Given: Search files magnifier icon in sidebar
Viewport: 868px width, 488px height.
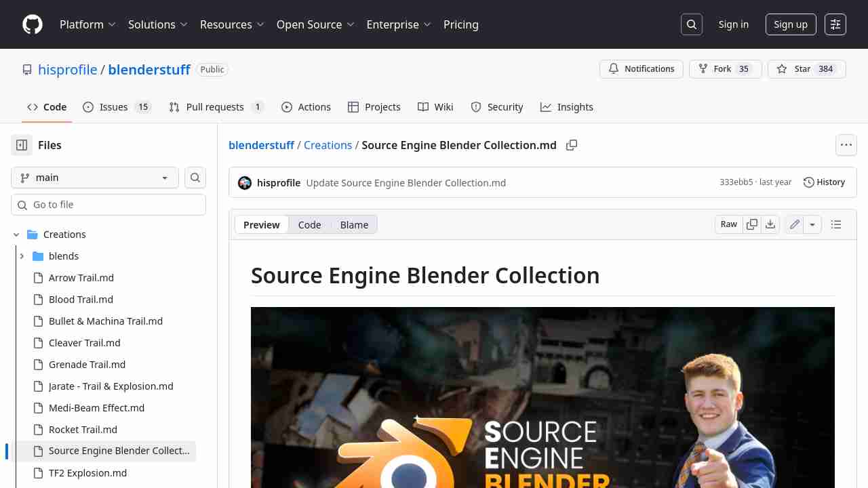Looking at the screenshot, I should [x=195, y=178].
